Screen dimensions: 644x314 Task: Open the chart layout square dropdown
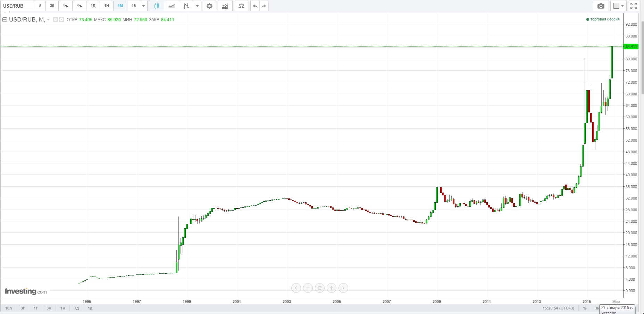click(619, 6)
